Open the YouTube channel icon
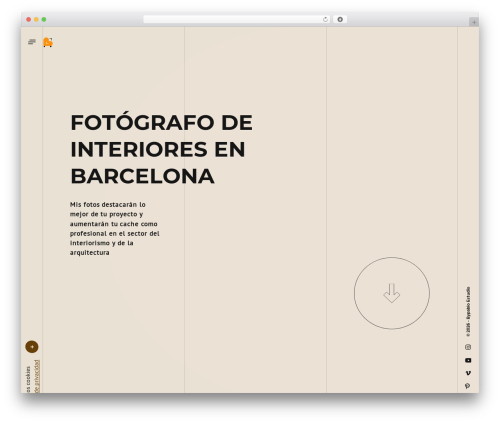Screen dimensions: 500x423 click(468, 360)
